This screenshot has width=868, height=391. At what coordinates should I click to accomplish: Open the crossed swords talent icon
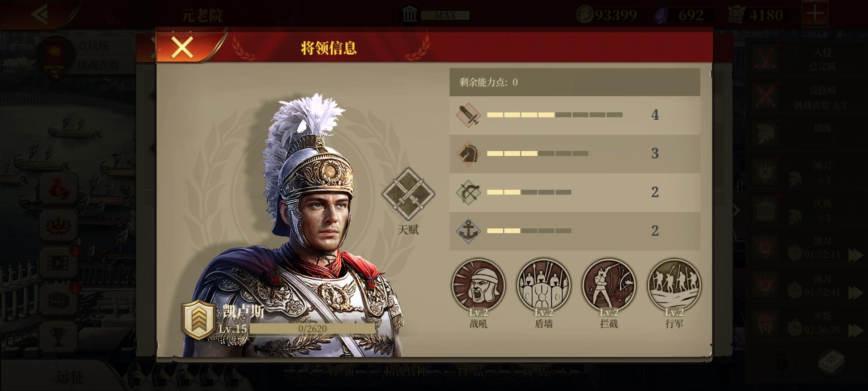click(x=408, y=194)
